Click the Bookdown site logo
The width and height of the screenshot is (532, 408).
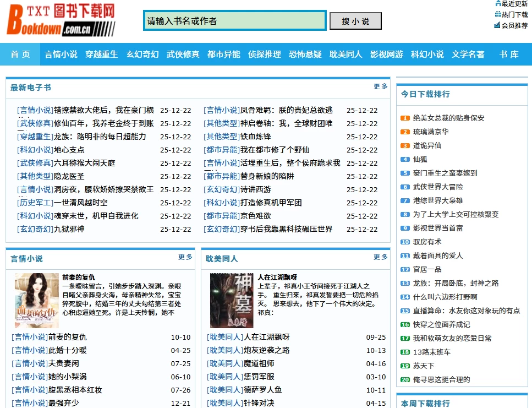(61, 19)
